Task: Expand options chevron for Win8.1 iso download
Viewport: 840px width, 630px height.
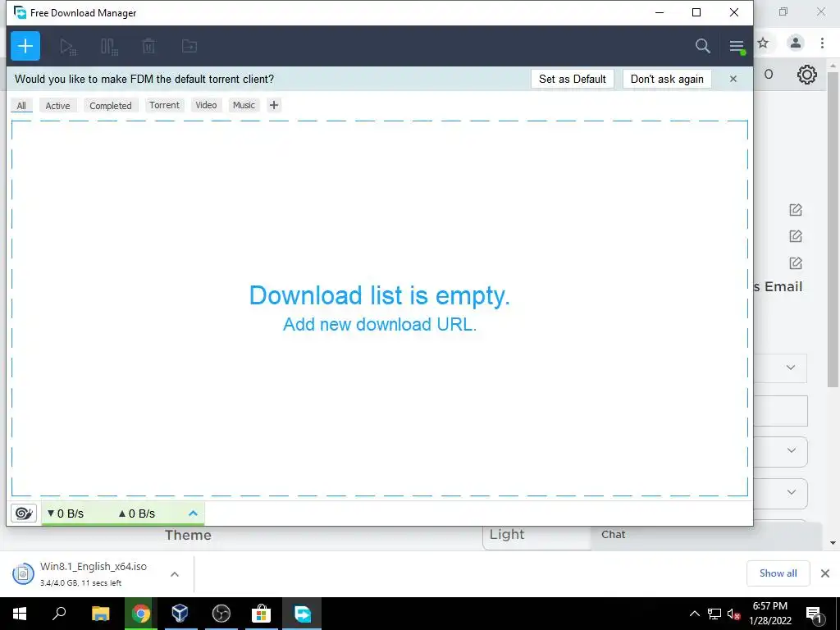Action: 175,574
